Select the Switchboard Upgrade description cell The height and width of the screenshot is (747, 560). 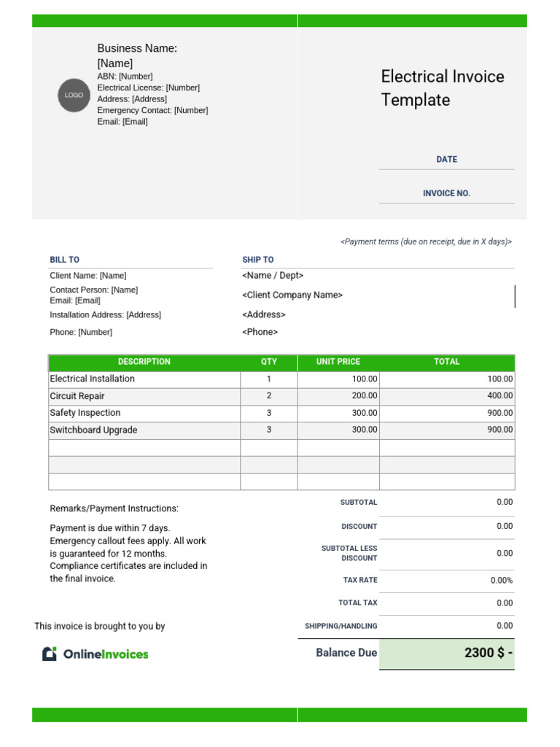(144, 430)
